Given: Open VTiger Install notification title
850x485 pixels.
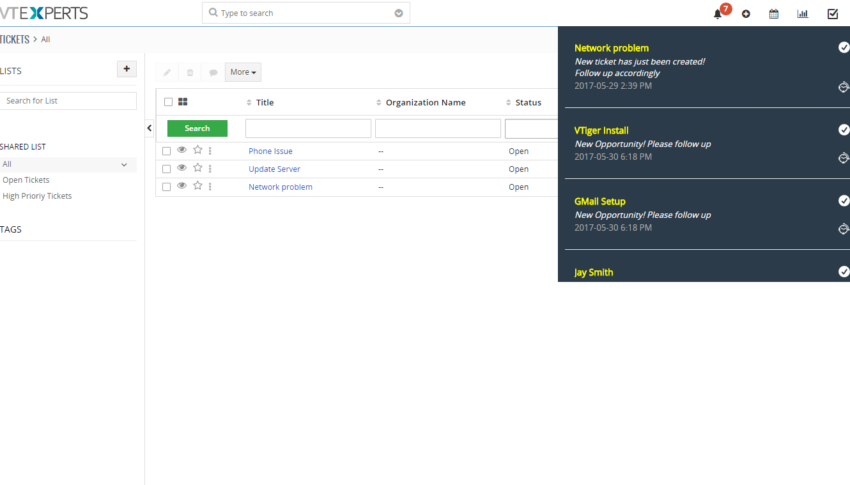Looking at the screenshot, I should coord(601,131).
